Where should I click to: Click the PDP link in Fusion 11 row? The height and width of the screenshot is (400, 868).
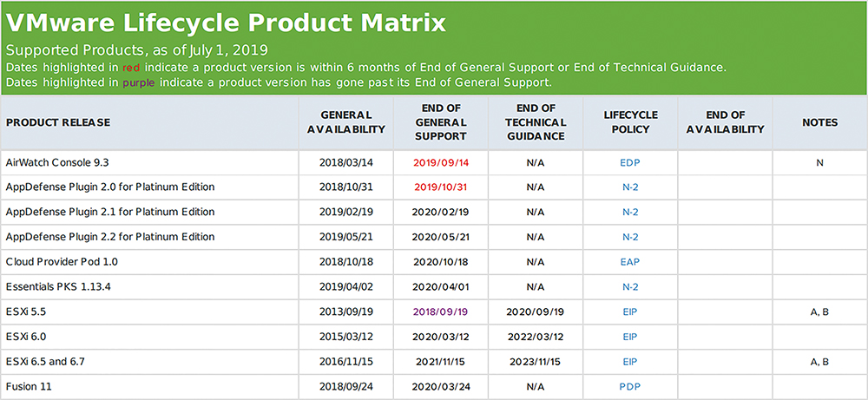point(630,387)
